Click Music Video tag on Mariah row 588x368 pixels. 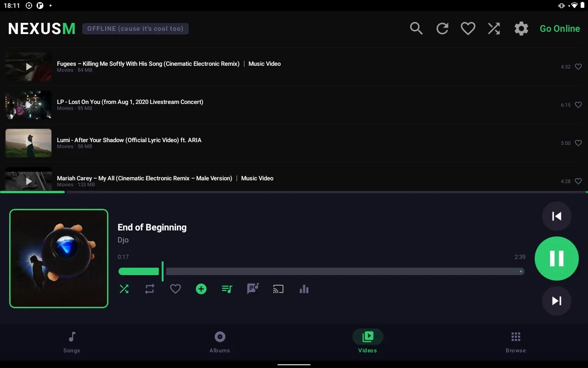click(257, 178)
